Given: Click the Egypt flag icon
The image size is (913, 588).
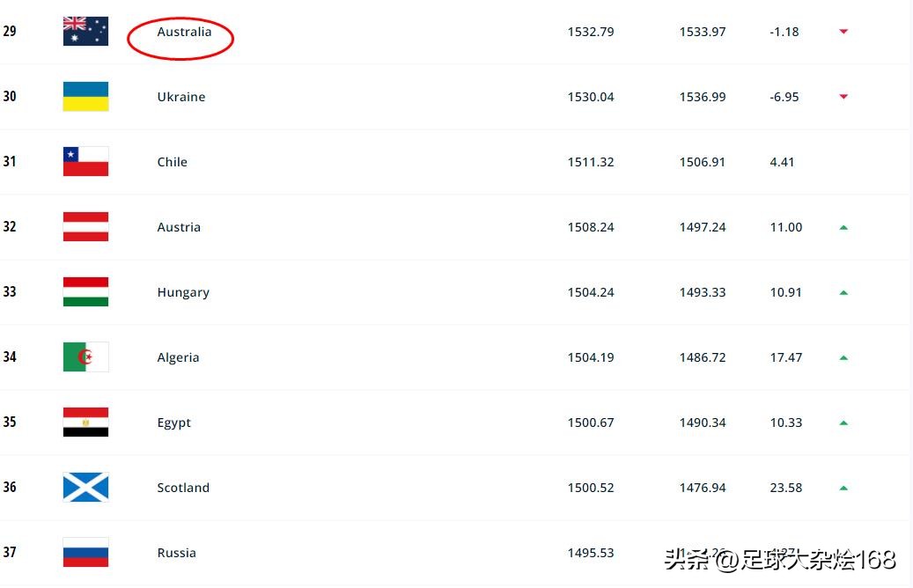Looking at the screenshot, I should (x=85, y=423).
